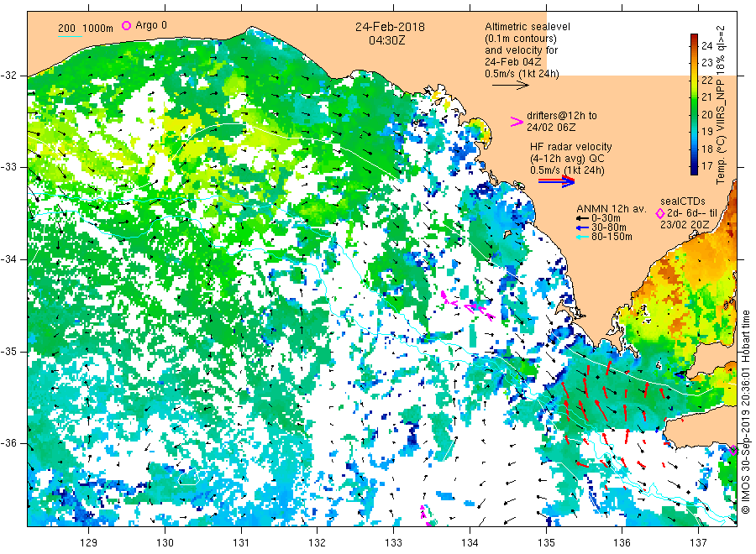Click the 17 degree colorbar label

pos(706,166)
